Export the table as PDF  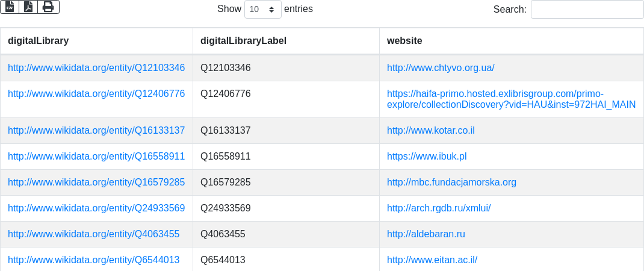(x=28, y=7)
